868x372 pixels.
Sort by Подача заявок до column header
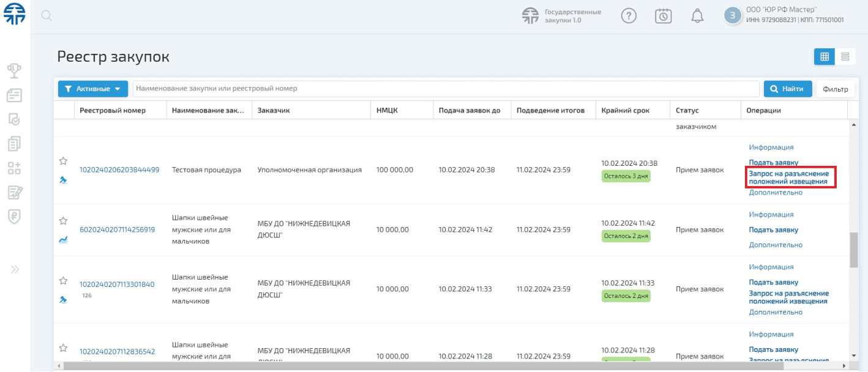(x=470, y=111)
